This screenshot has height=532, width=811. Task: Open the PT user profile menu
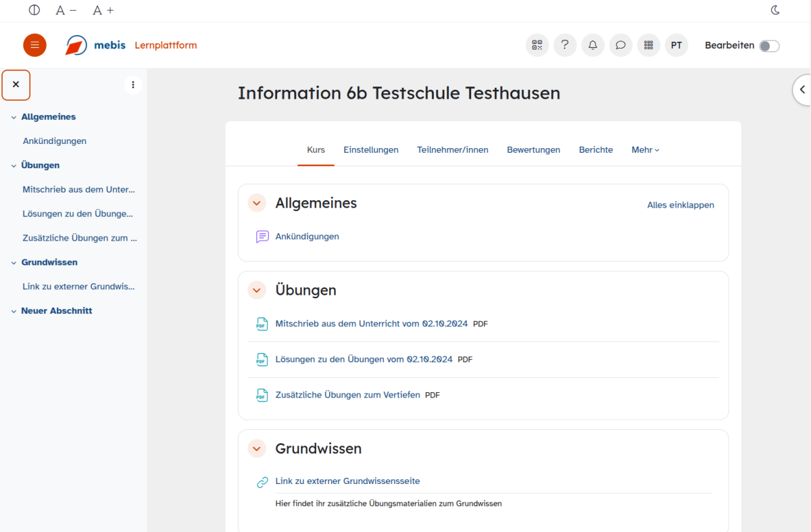coord(676,45)
